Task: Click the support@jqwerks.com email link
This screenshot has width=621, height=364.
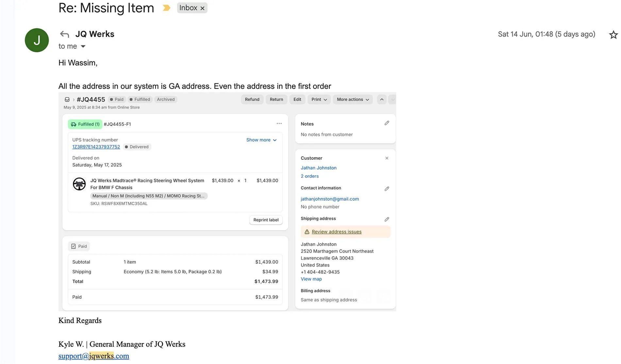Action: [94, 356]
